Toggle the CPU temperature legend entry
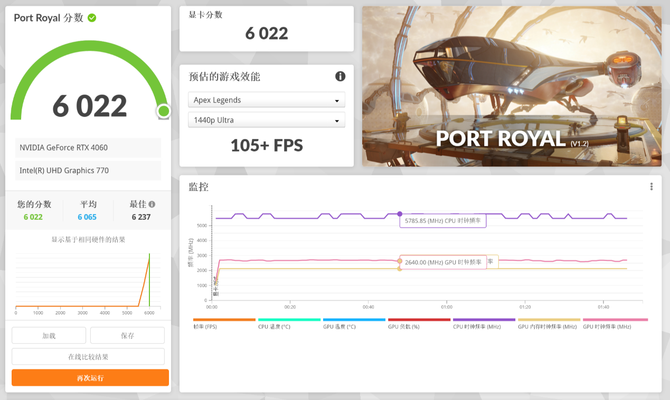Screen dimensions: 670x400 pos(289,324)
